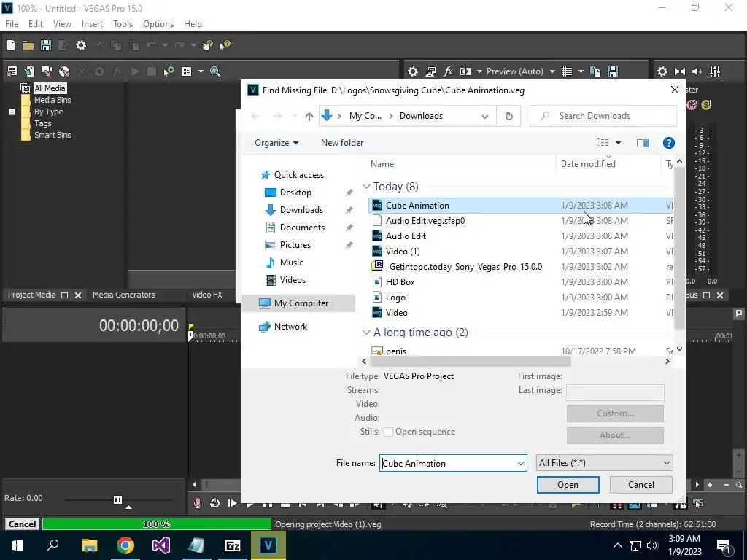Toggle Downmix Output icon in Master Bus
The image size is (747, 560).
[680, 71]
